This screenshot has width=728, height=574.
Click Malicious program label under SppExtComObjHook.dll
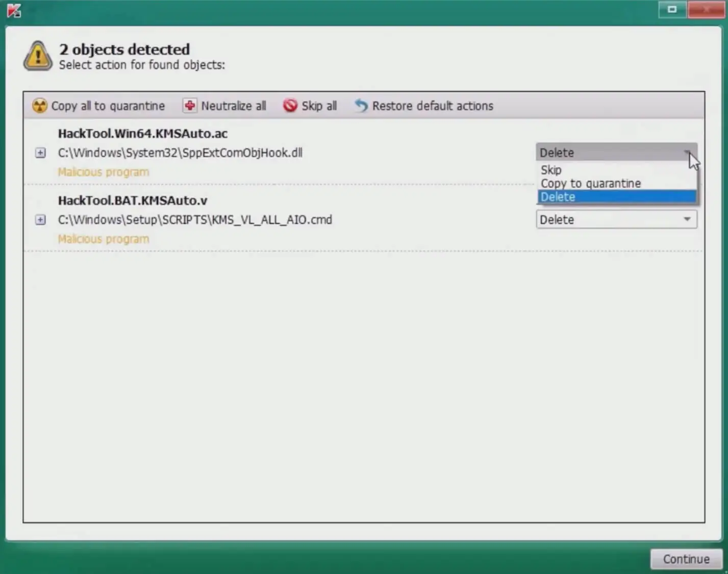pos(104,172)
